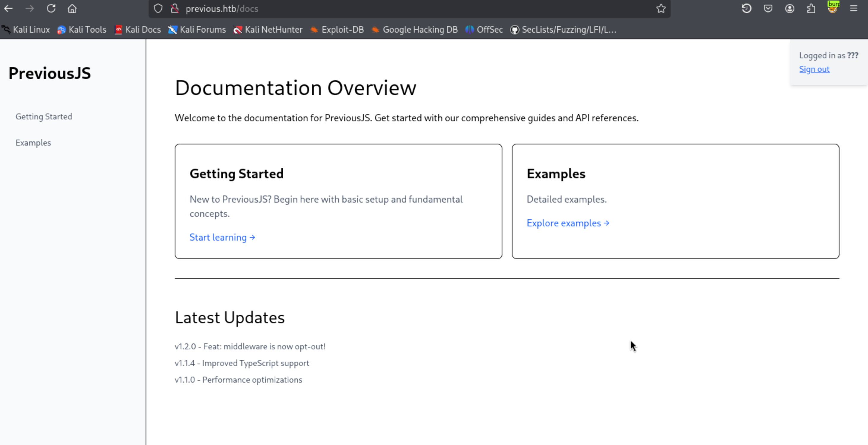Follow the Start learning link
Viewport: 868px width, 445px height.
tap(222, 237)
